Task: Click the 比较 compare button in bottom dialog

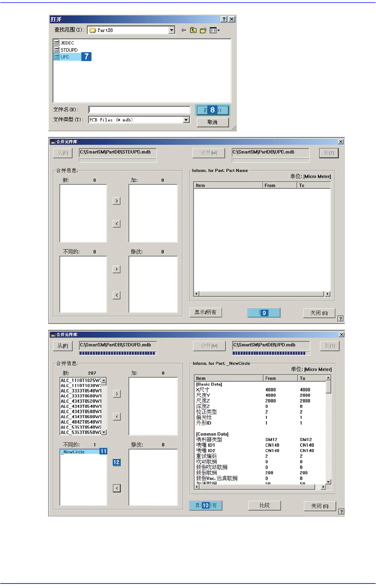Action: point(264,505)
